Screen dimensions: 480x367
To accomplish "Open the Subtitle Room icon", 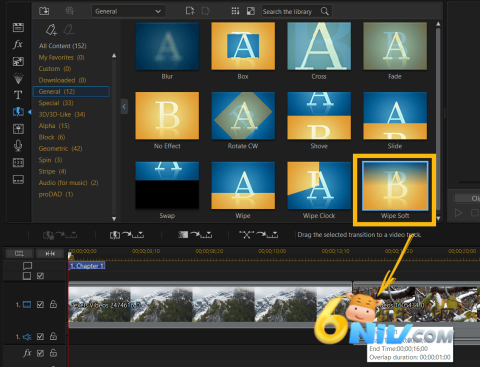I will coord(18,180).
